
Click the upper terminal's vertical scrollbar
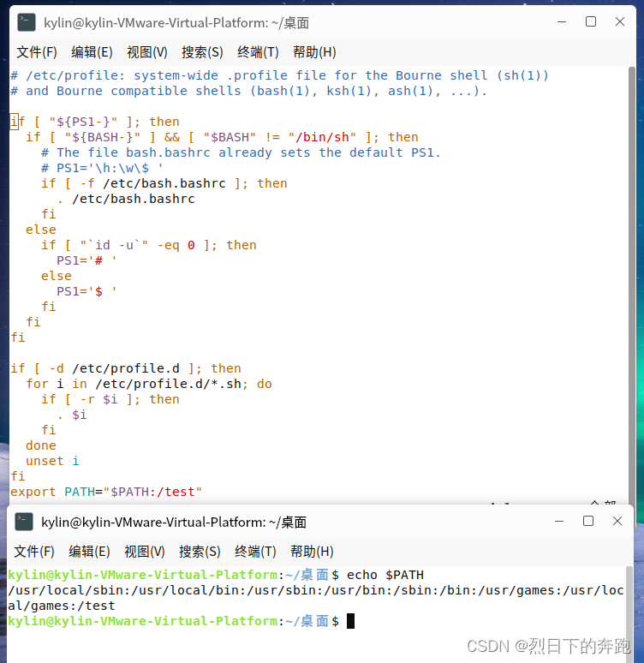click(x=632, y=285)
